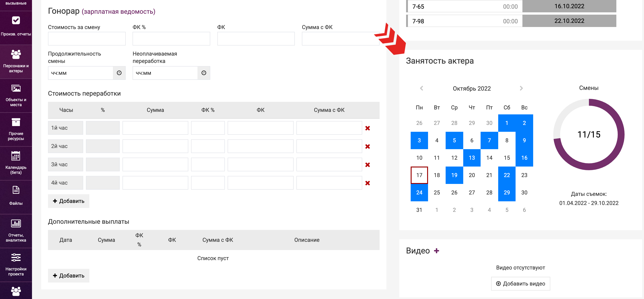The height and width of the screenshot is (299, 644).
Task: Click the Часы column header
Action: point(66,110)
